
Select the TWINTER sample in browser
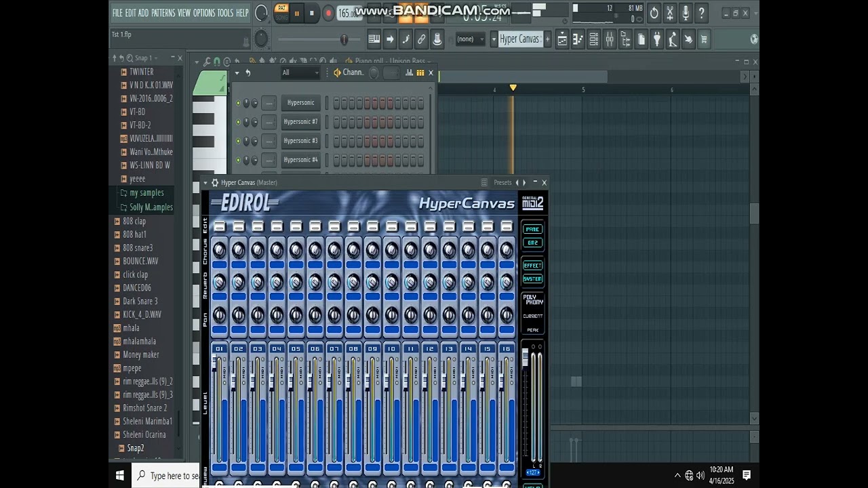(141, 72)
